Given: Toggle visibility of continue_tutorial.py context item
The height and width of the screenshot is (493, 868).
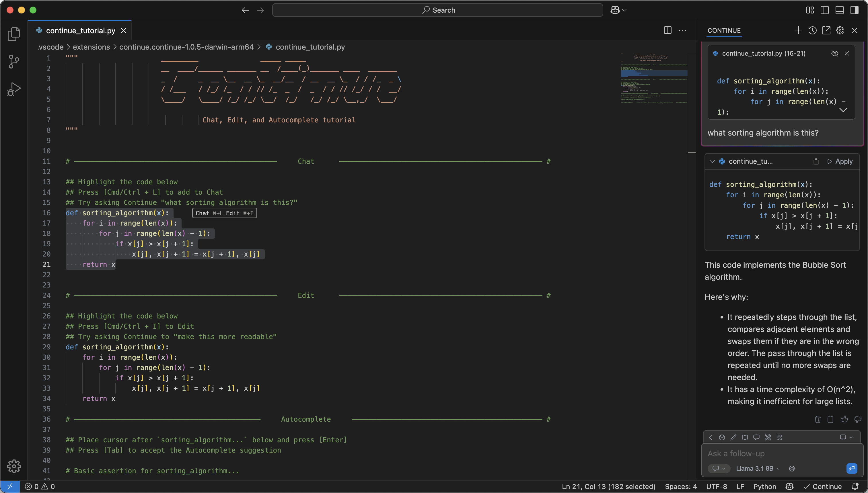Looking at the screenshot, I should click(x=834, y=54).
